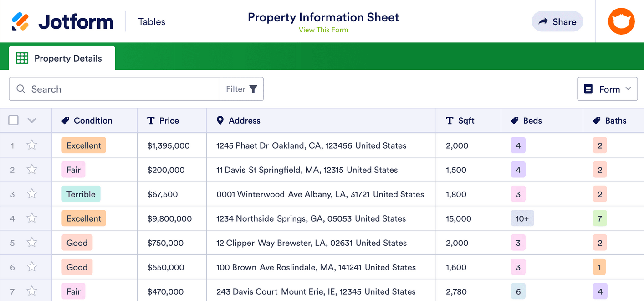Go to the Tables menu
Image resolution: width=644 pixels, height=301 pixels.
click(x=152, y=22)
